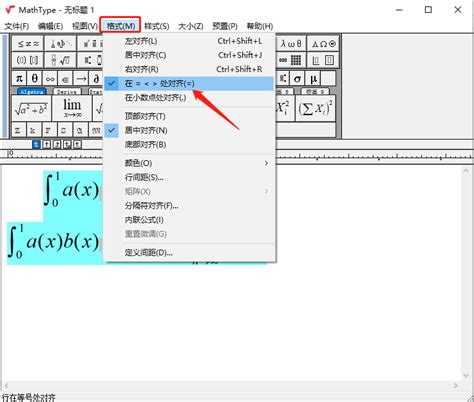Click the MathType logo in title bar
This screenshot has width=474, height=402.
click(10, 10)
